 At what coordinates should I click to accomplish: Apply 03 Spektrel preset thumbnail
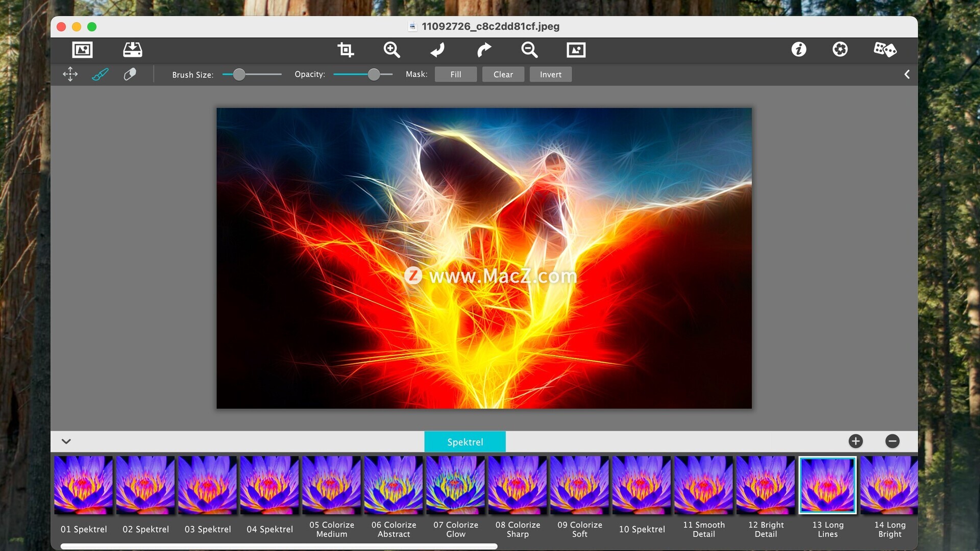[207, 485]
